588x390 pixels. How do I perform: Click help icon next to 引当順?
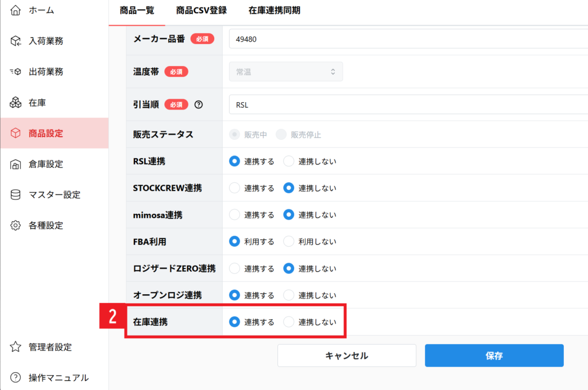(199, 104)
